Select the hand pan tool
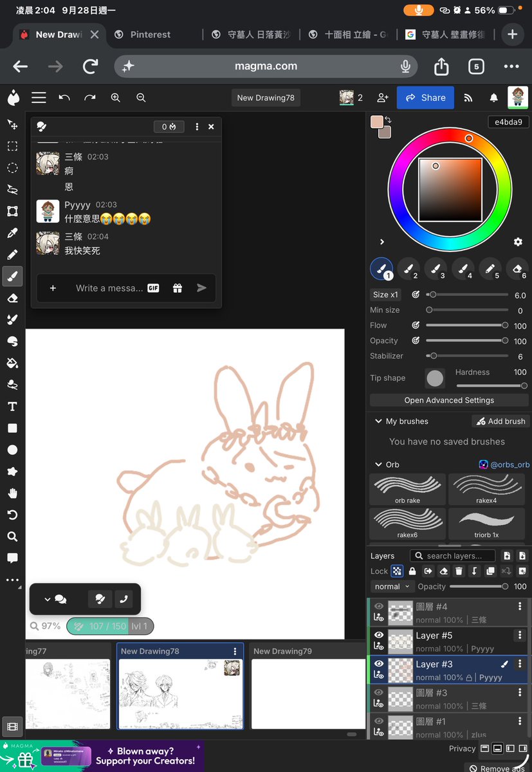Screen dimensions: 532x772 coord(12,493)
